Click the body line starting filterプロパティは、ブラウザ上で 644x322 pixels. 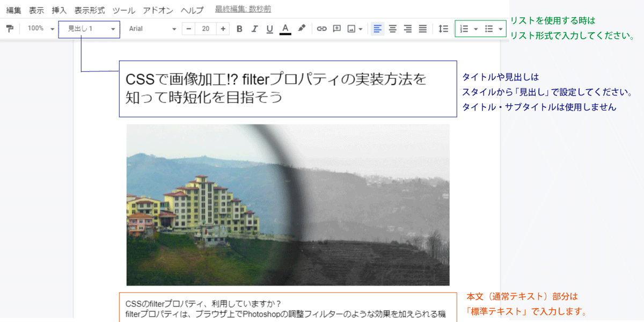click(285, 314)
